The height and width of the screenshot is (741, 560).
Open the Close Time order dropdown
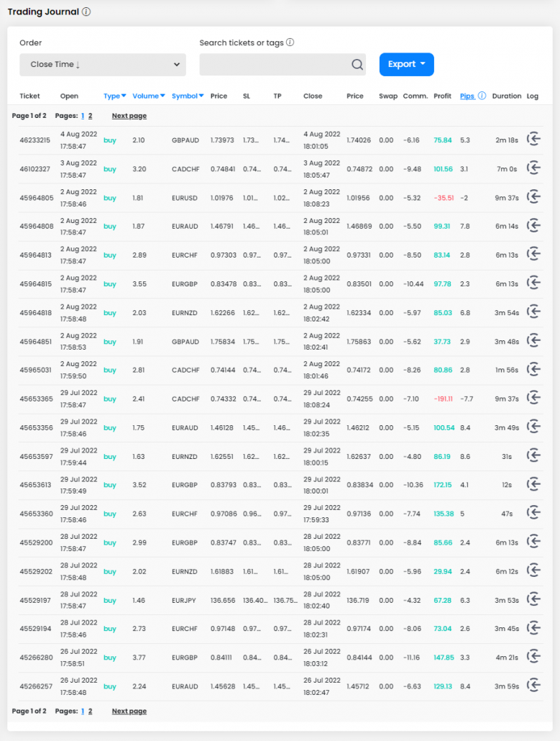(x=102, y=64)
